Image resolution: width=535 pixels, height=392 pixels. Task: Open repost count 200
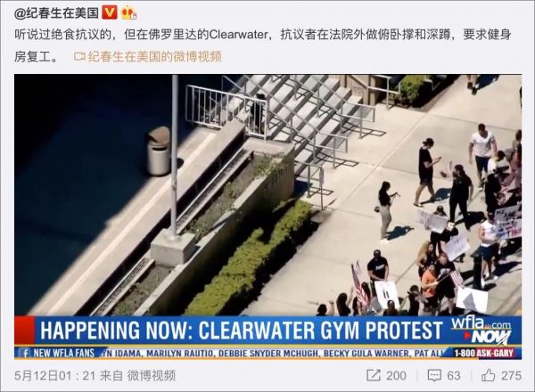coord(396,376)
